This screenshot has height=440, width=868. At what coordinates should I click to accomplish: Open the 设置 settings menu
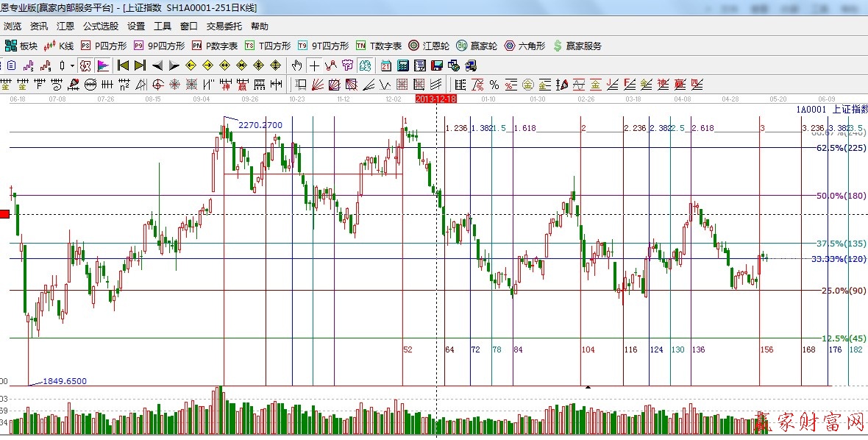coord(136,26)
